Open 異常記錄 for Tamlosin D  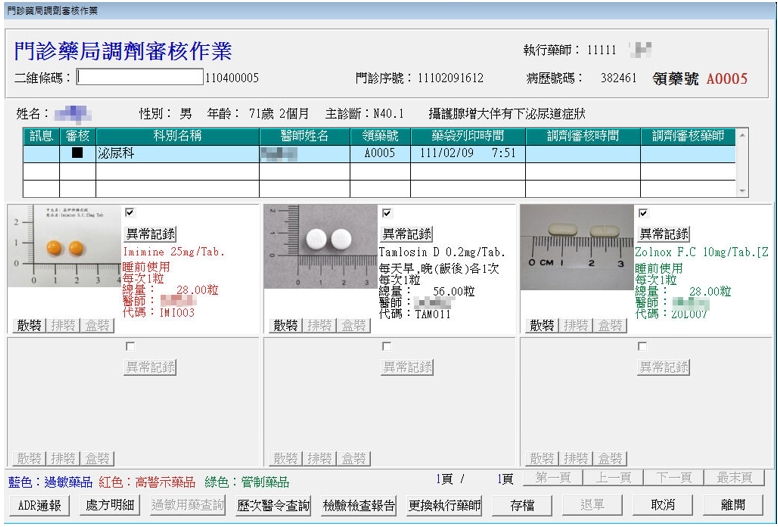pyautogui.click(x=406, y=234)
